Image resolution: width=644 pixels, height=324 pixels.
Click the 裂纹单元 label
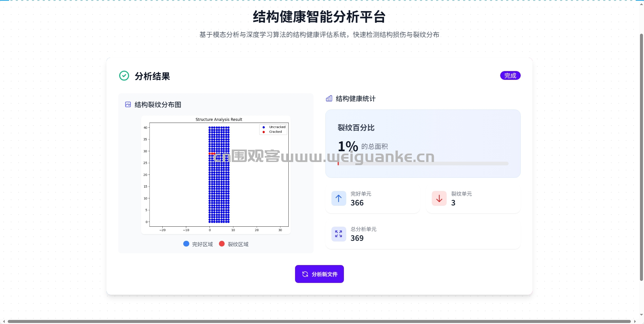point(461,194)
